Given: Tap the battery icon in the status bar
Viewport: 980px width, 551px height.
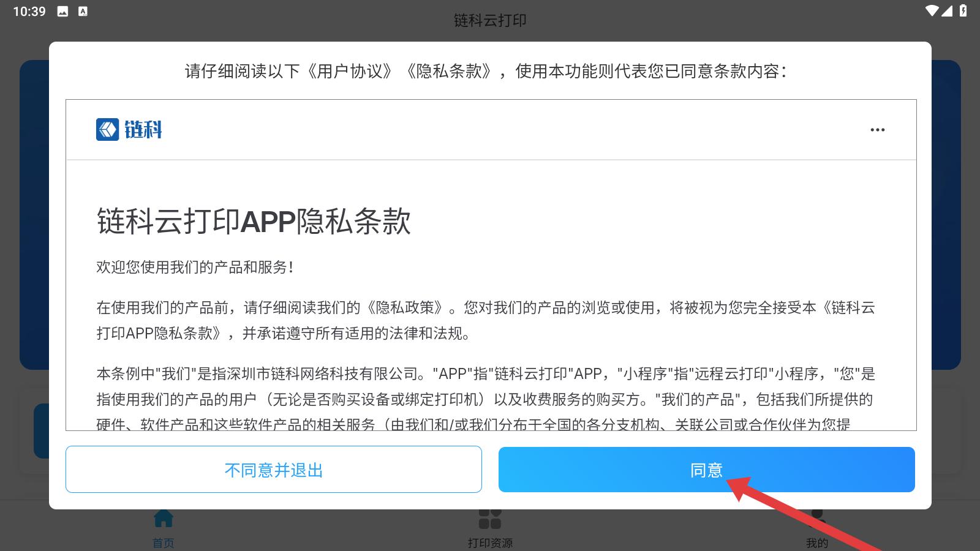Looking at the screenshot, I should pos(963,11).
